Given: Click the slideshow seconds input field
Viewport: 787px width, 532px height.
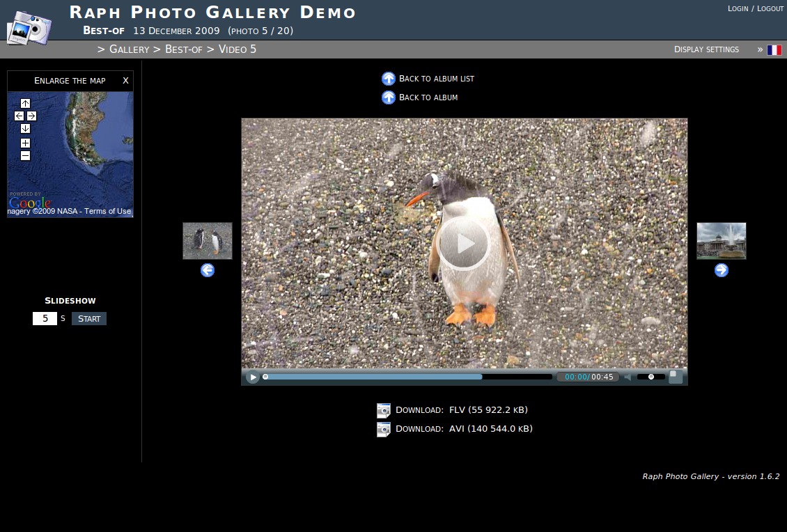Looking at the screenshot, I should [x=45, y=318].
